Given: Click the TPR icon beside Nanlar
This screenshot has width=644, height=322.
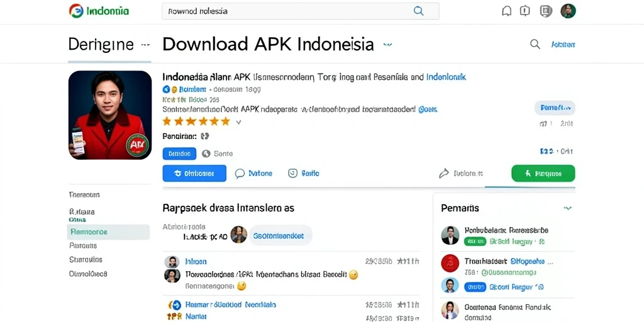Looking at the screenshot, I should coord(174,317).
